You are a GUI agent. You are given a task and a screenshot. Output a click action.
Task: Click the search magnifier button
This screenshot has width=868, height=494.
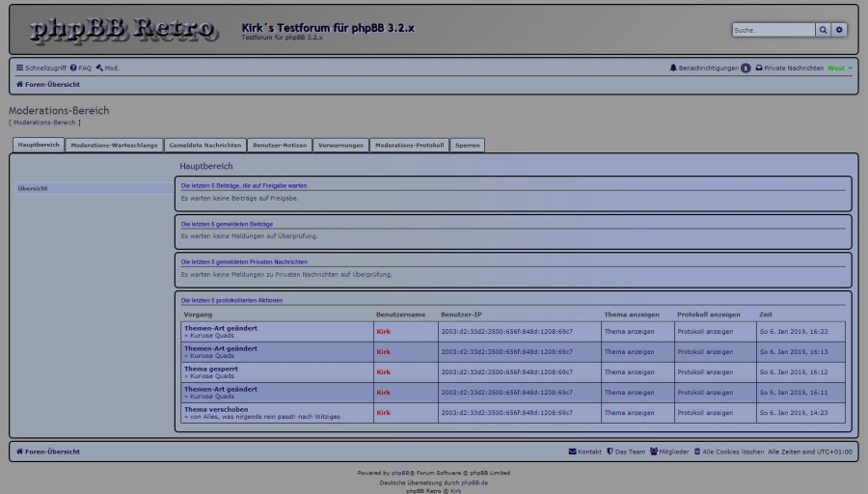823,30
